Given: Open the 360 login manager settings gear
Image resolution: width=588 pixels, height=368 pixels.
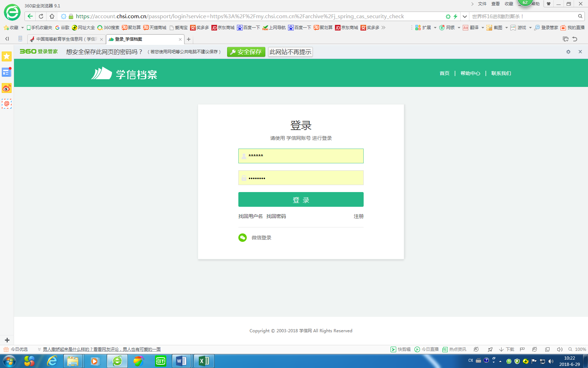Looking at the screenshot, I should click(x=568, y=52).
